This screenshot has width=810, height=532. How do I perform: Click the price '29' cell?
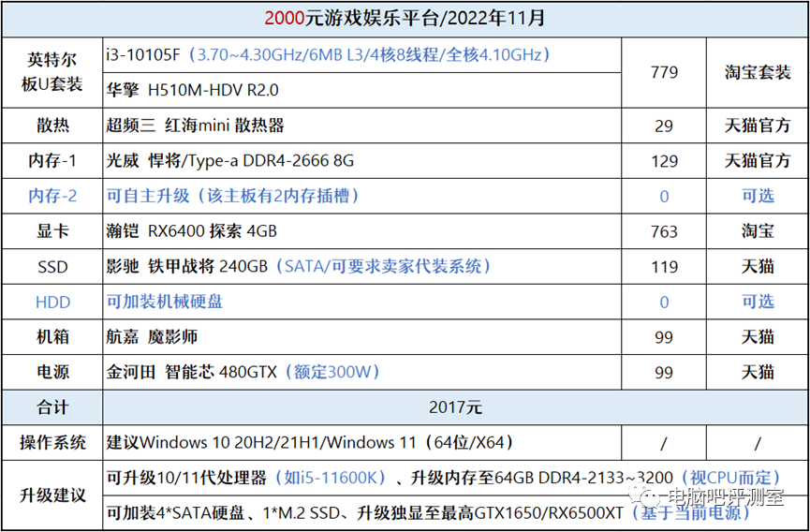pos(664,126)
